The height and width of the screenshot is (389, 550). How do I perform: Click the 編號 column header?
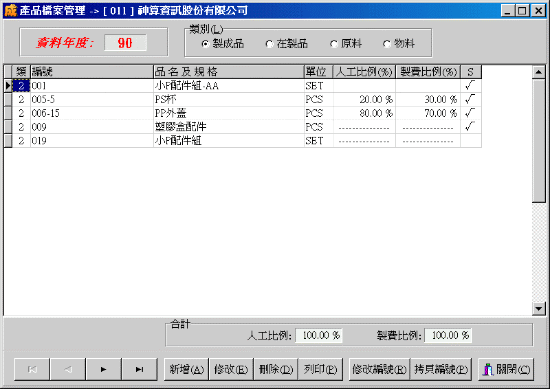point(92,72)
